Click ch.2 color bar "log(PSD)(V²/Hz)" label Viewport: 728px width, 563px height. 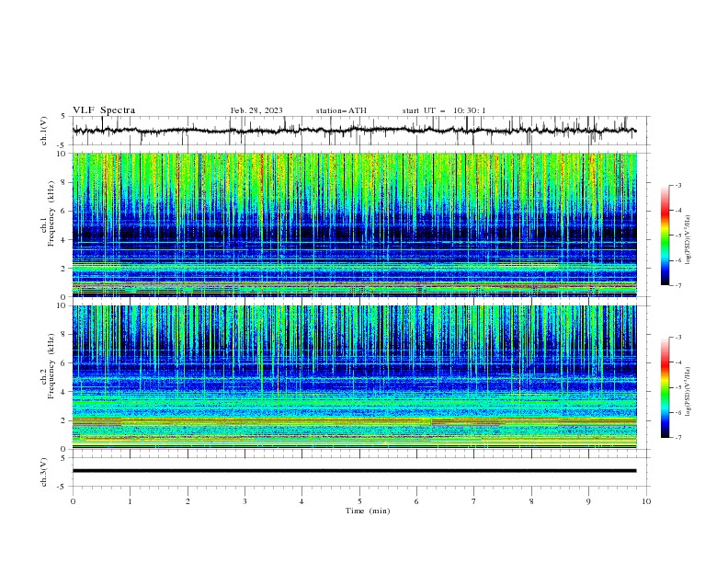(688, 392)
